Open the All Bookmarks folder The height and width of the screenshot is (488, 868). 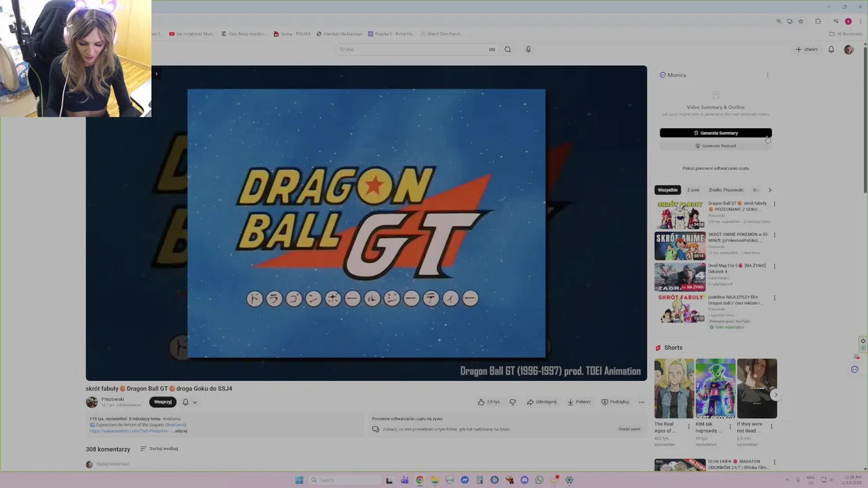846,34
